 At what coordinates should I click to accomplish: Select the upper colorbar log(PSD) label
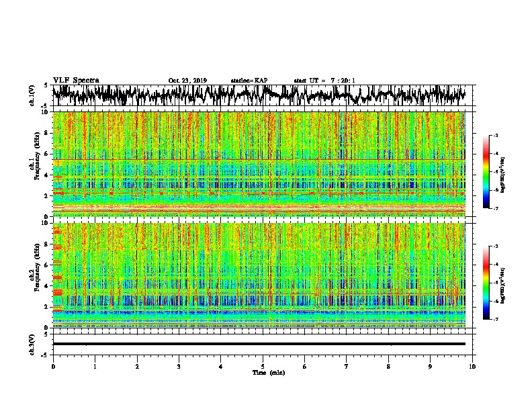click(502, 175)
